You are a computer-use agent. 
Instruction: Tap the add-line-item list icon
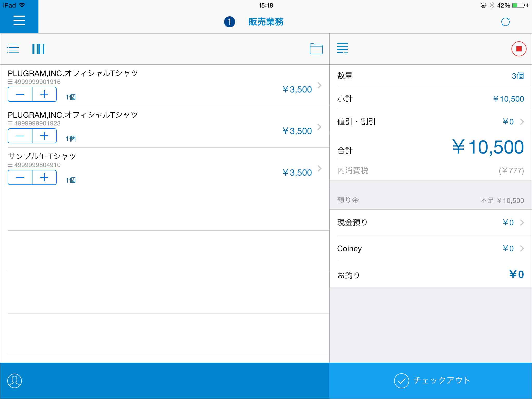tap(342, 49)
